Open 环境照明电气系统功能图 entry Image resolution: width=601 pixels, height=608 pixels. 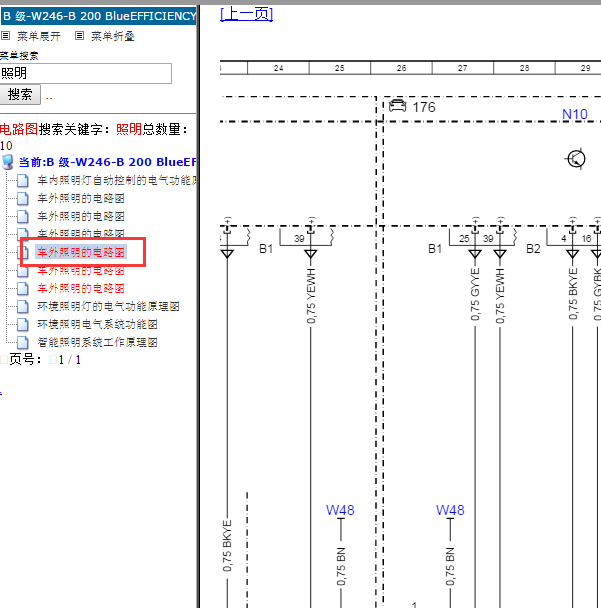tap(97, 324)
